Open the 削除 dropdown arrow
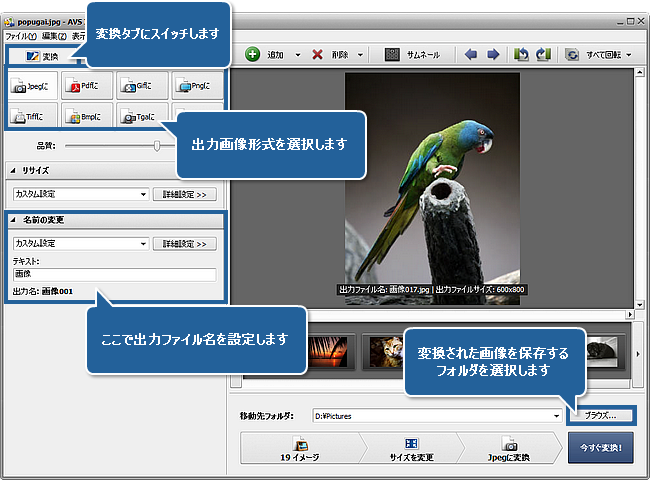Viewport: 650px width, 480px height. (360, 55)
